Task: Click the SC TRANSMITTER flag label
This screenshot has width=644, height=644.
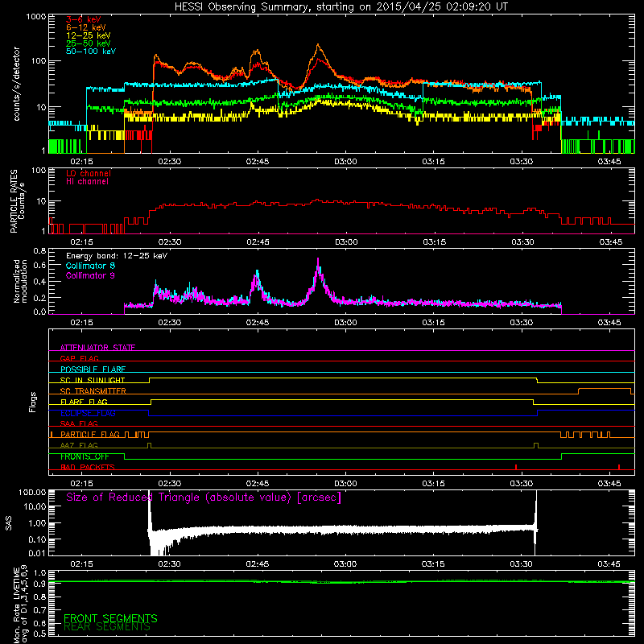Action: point(93,391)
